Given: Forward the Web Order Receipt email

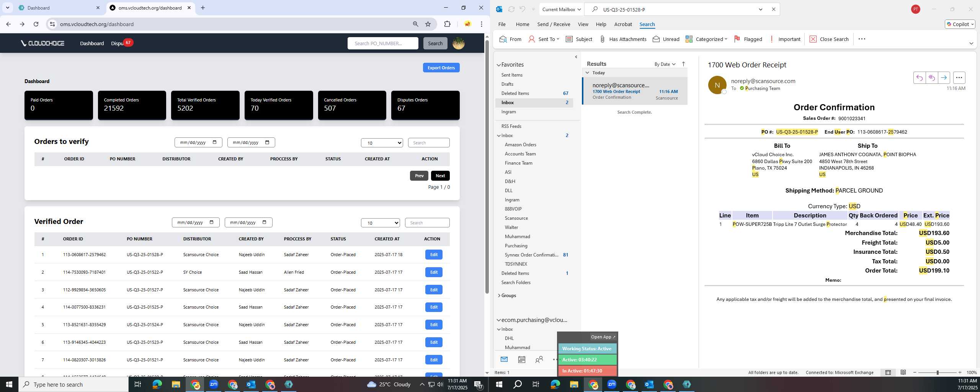Looking at the screenshot, I should coord(944,78).
